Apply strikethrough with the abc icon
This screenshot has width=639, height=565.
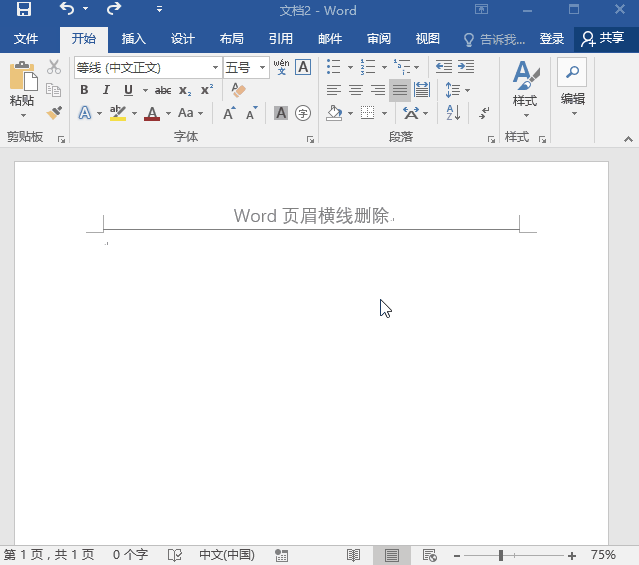[x=162, y=90]
